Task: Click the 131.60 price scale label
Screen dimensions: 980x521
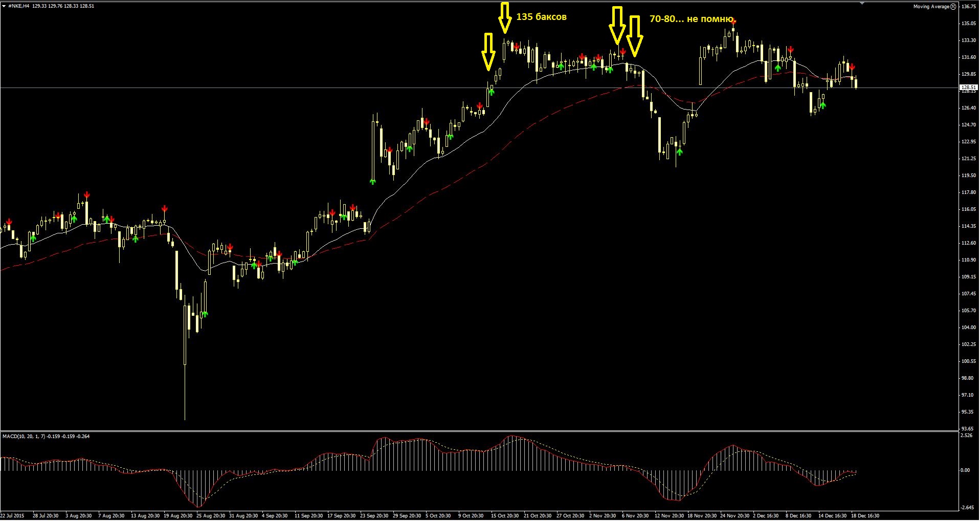Action: (x=969, y=57)
